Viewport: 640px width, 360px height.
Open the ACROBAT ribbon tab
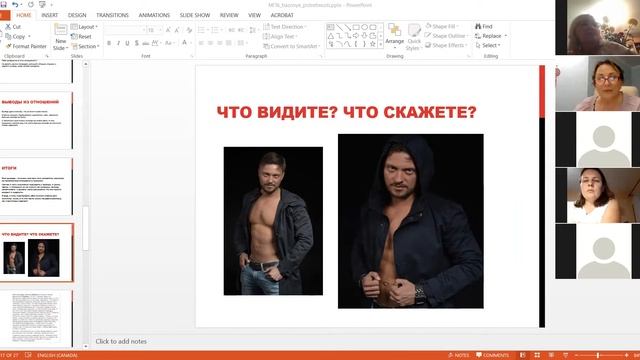point(282,15)
